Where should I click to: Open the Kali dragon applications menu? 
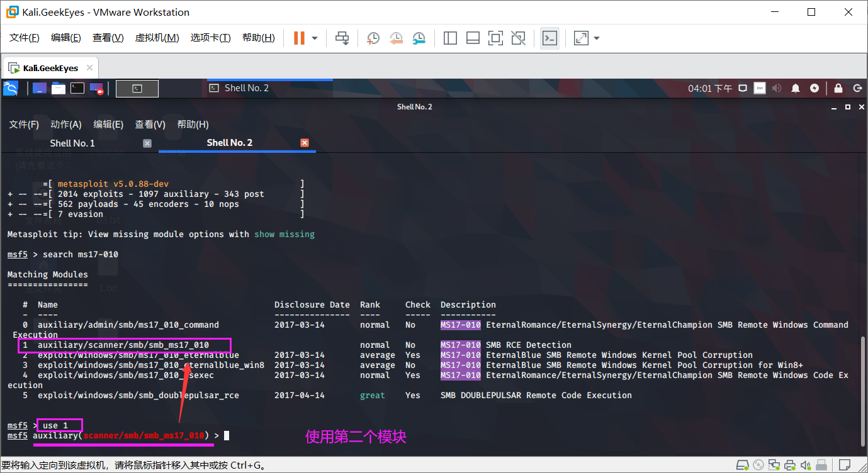(11, 89)
